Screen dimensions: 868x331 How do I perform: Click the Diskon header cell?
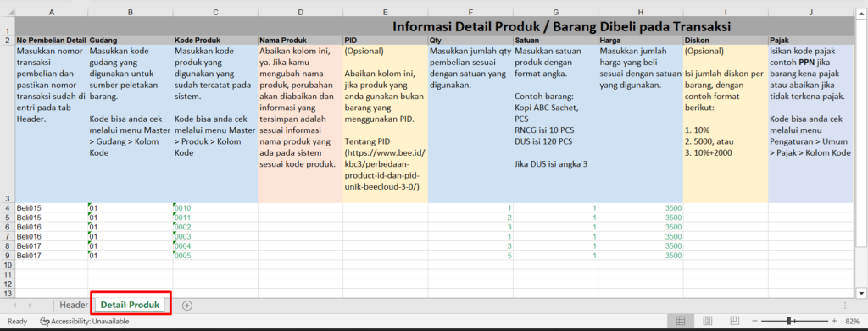[x=726, y=41]
